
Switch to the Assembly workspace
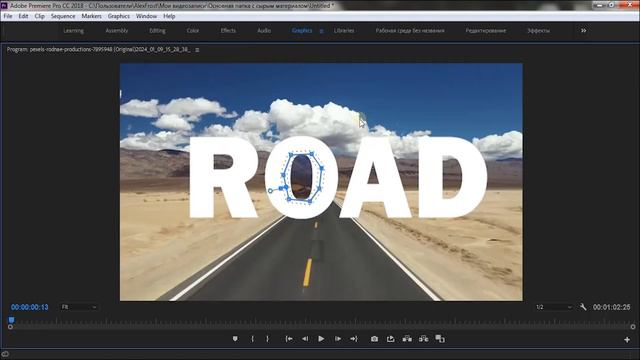point(117,31)
